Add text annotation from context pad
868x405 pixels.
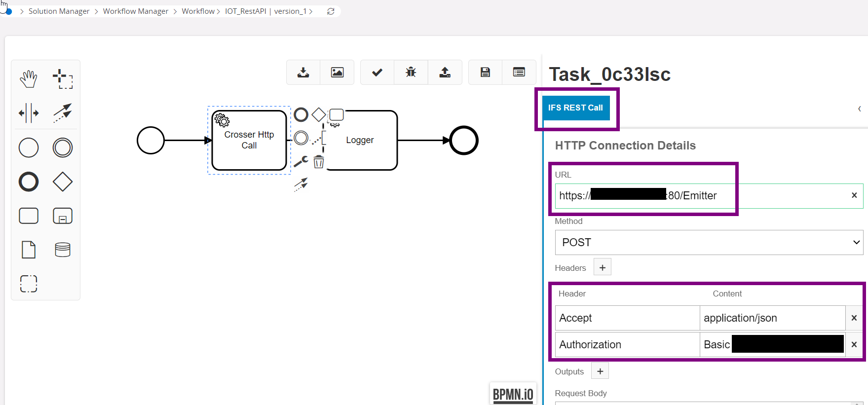tap(319, 138)
